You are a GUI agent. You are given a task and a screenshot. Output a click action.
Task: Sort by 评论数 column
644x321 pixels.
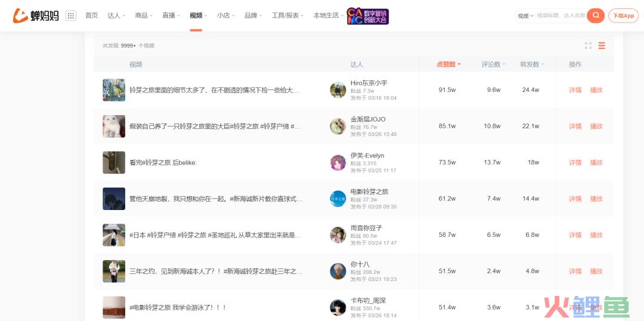pos(493,64)
